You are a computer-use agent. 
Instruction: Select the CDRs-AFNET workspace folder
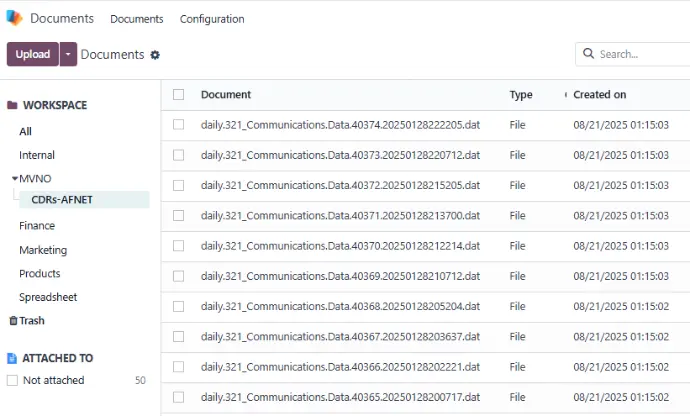pyautogui.click(x=62, y=200)
